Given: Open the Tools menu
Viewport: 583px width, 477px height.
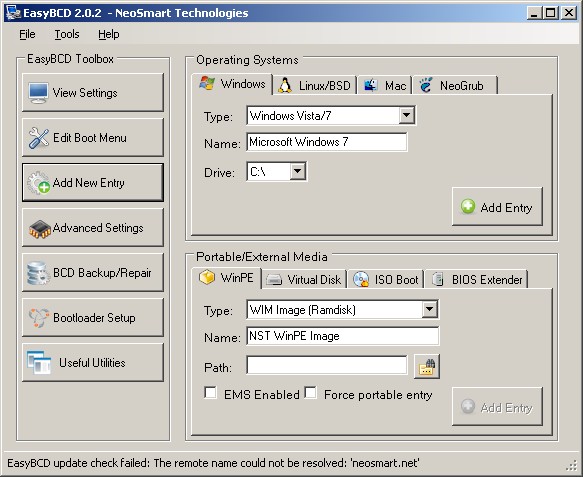Looking at the screenshot, I should pos(67,34).
